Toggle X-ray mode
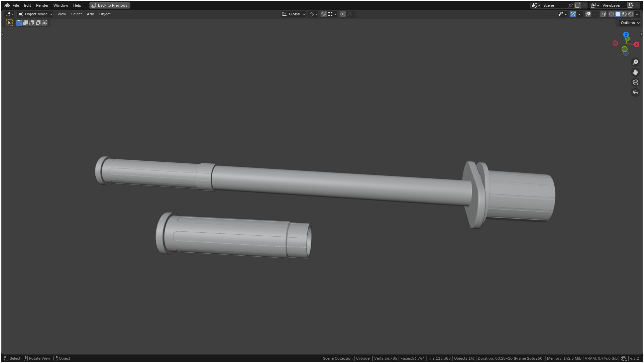The image size is (644, 363). coord(603,14)
